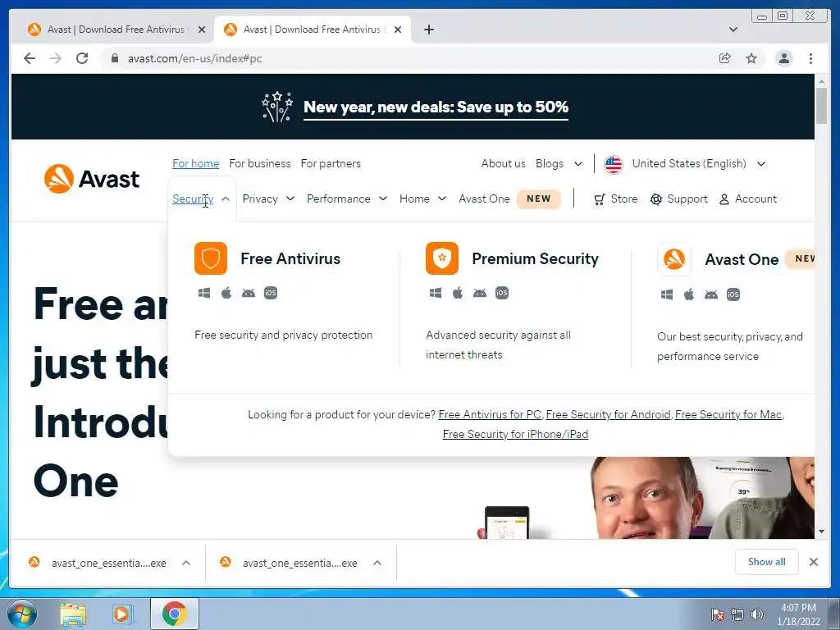
Task: Click Show all downloads button
Action: click(767, 562)
